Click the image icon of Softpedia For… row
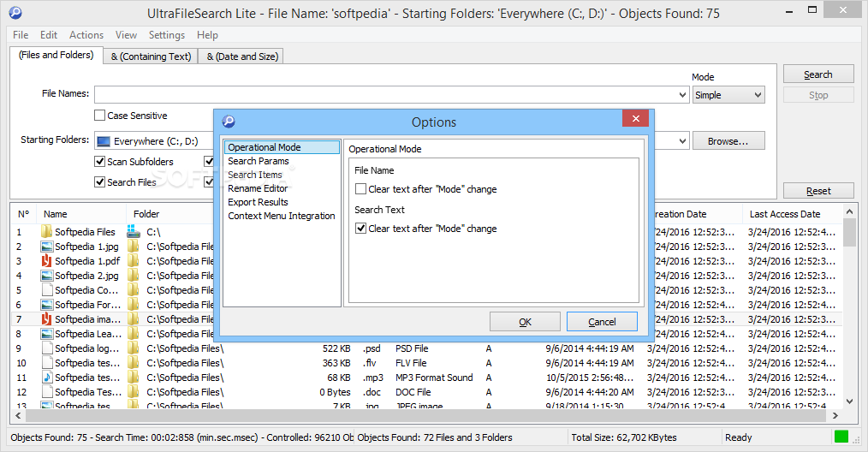The height and width of the screenshot is (452, 868). tap(46, 305)
